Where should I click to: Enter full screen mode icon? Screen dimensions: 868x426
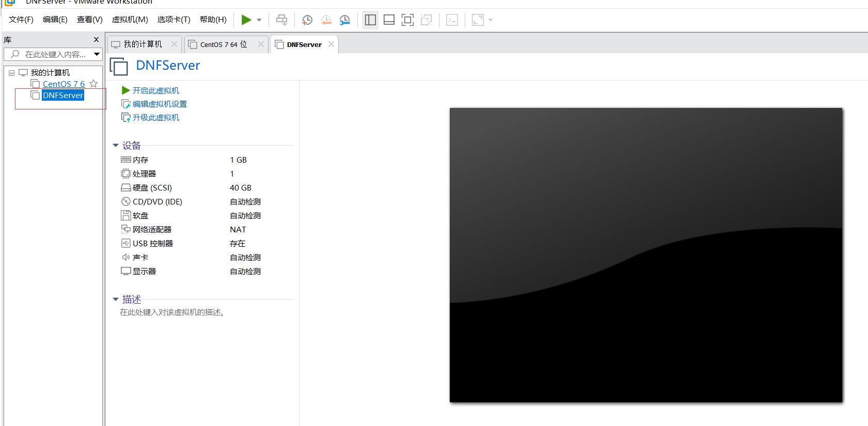point(407,20)
